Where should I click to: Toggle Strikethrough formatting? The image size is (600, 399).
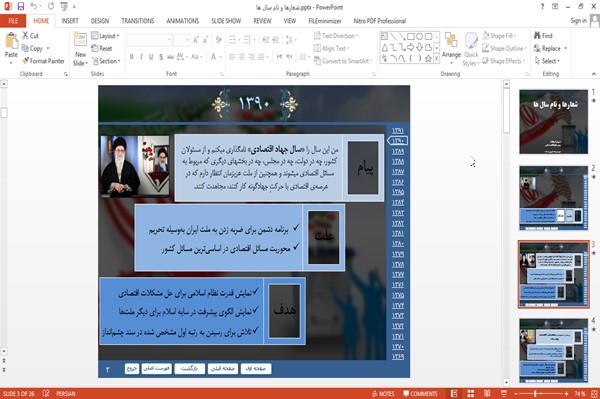click(x=171, y=57)
